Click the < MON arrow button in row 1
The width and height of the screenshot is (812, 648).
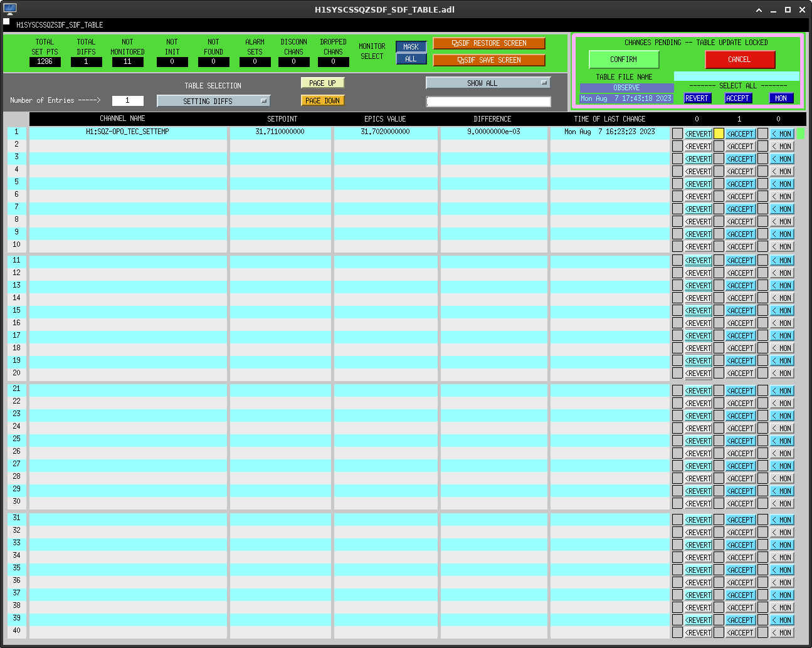782,134
